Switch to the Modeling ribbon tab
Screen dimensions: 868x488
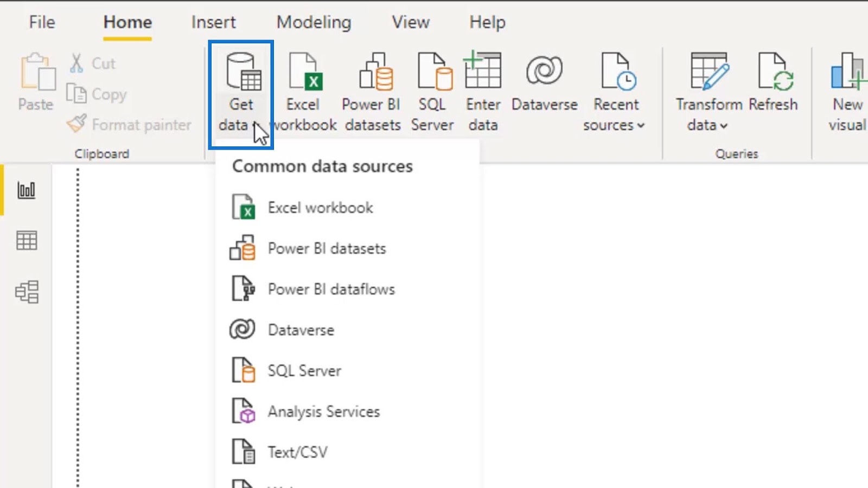[x=314, y=22]
